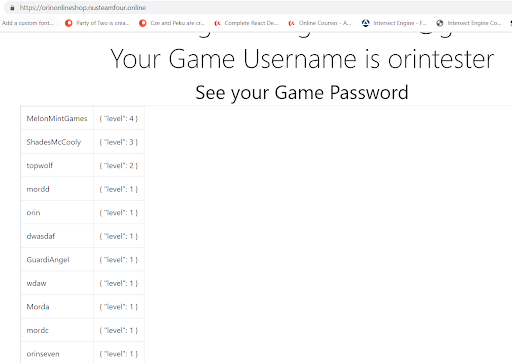Open the 'Intersect Engine Co...' globe bookmark icon
This screenshot has width=512, height=363.
[440, 23]
